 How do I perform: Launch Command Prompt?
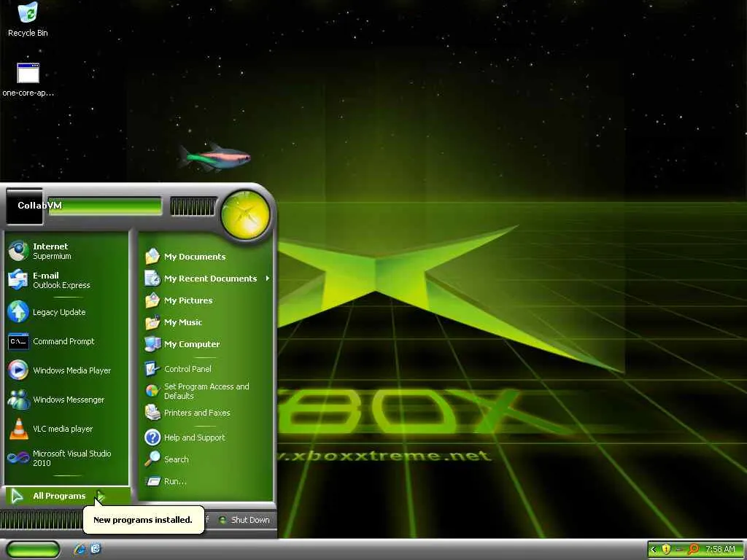[x=66, y=341]
